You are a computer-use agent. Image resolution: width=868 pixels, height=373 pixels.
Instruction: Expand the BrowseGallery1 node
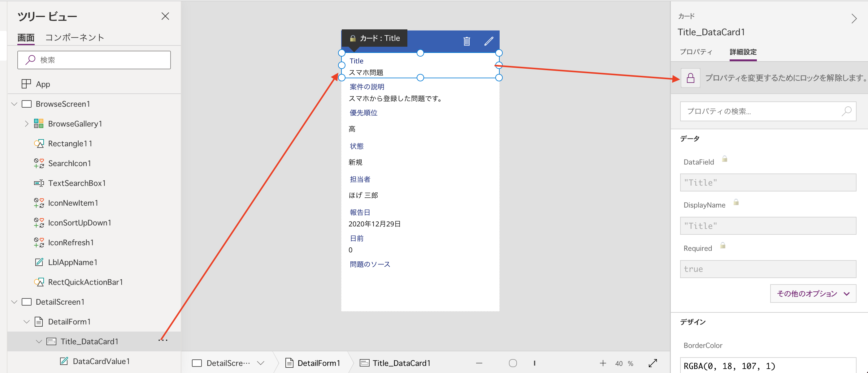tap(27, 123)
